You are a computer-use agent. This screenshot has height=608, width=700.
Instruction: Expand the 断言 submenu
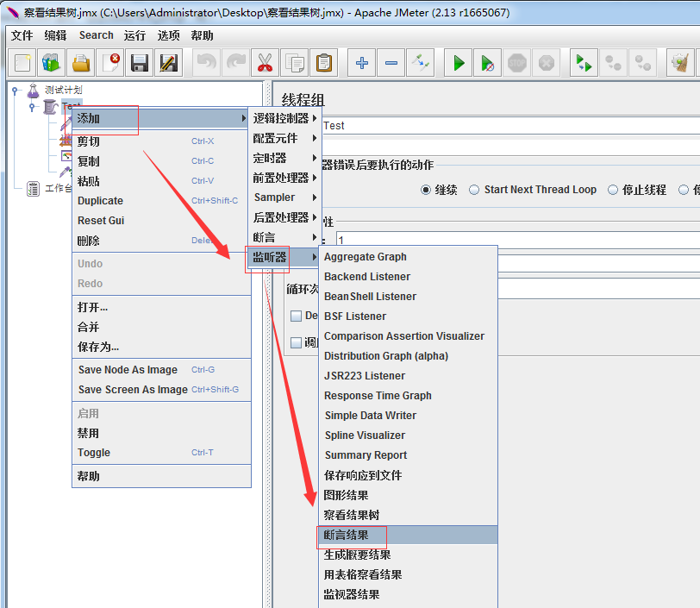pyautogui.click(x=284, y=237)
